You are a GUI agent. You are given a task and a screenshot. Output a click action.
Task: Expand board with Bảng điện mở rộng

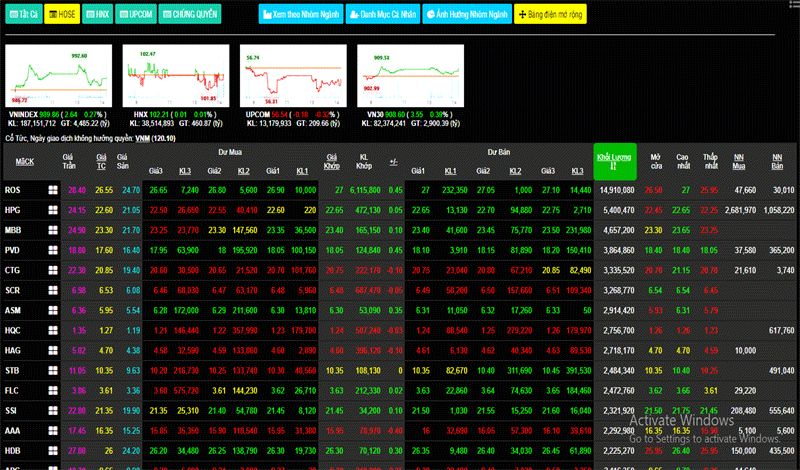[550, 15]
